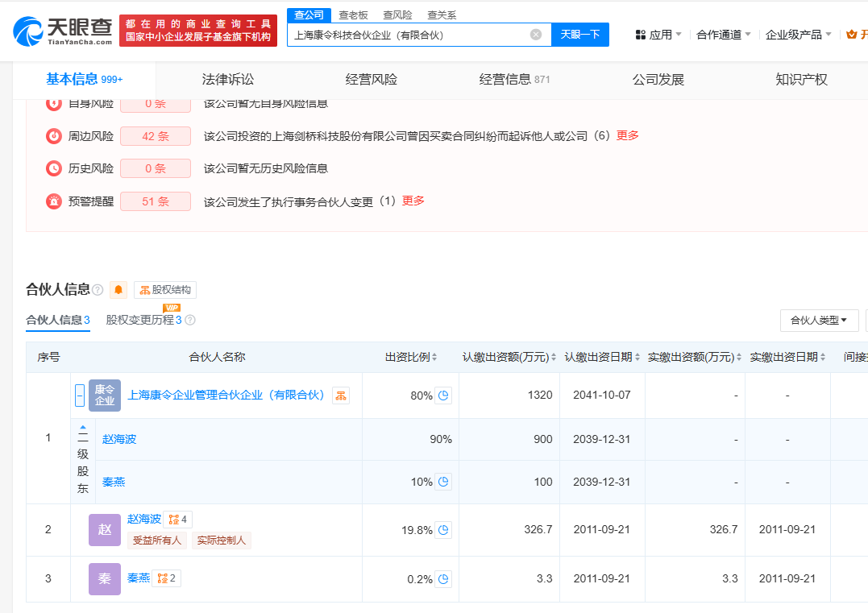
Task: Open the 经营风险 navigation tab
Action: (371, 80)
